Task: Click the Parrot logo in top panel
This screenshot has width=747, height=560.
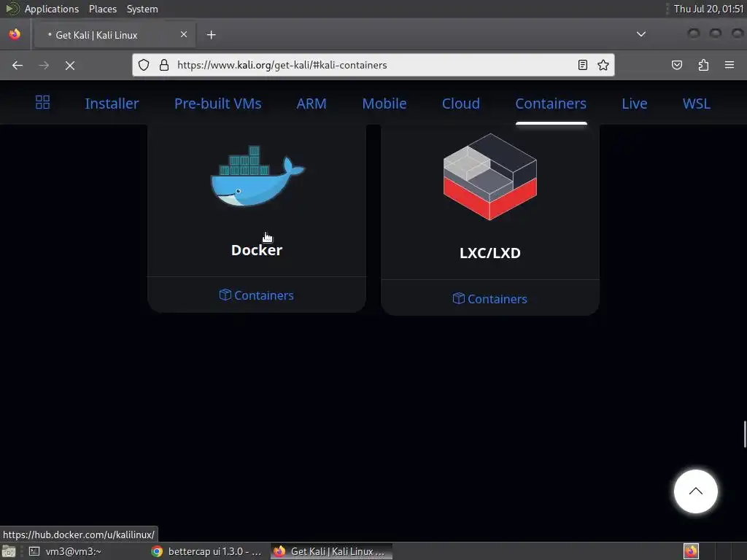Action: tap(12, 9)
